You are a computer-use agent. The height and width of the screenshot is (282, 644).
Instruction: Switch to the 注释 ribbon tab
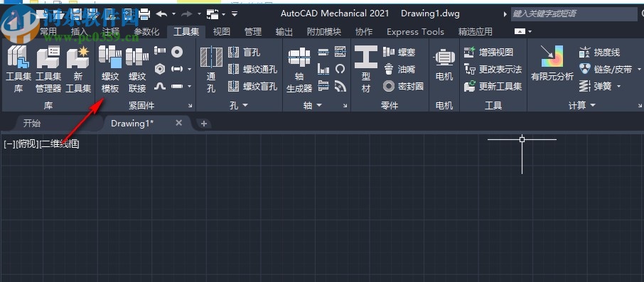(x=110, y=31)
